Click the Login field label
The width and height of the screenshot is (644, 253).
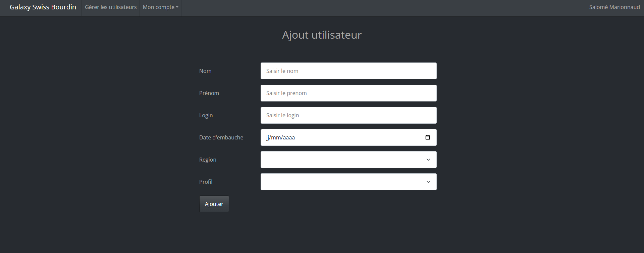point(206,115)
